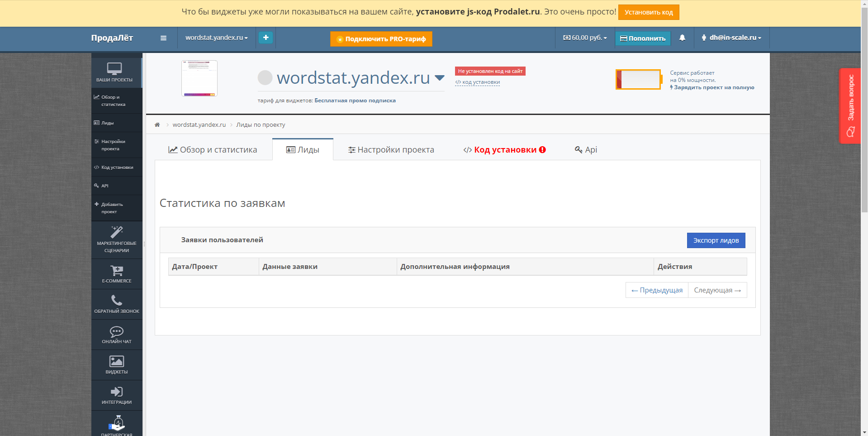Click Не установлен код на сайт badge
Screen dimensions: 868x436
point(490,71)
